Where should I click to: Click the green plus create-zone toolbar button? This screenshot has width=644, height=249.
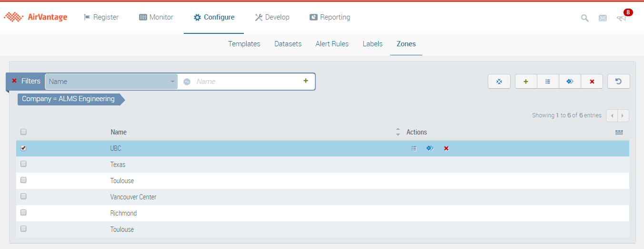pos(526,82)
